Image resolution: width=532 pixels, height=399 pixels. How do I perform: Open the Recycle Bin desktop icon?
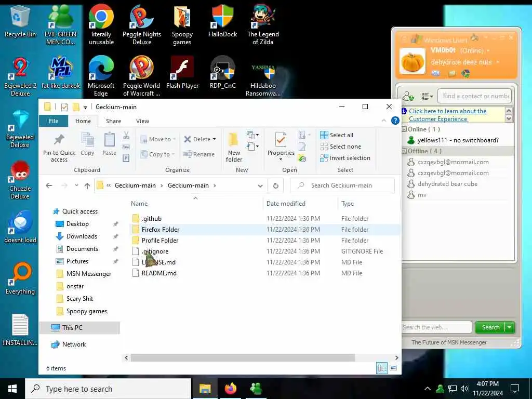[20, 21]
